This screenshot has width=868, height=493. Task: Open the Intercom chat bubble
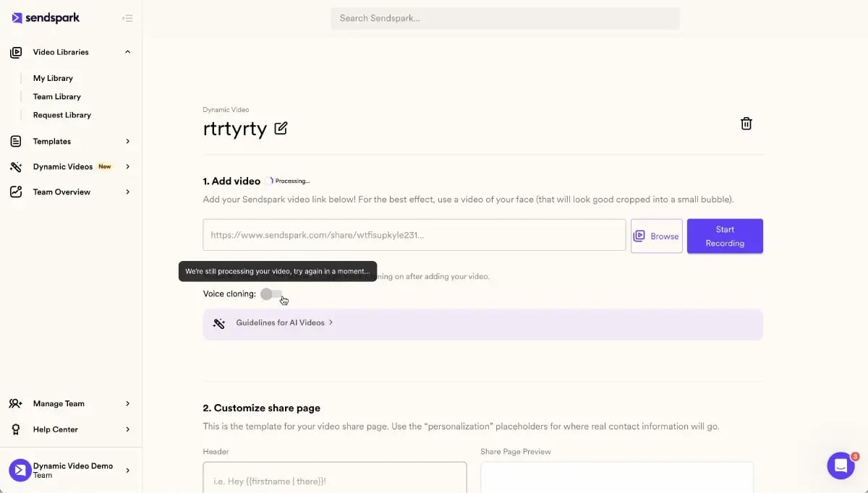click(841, 466)
